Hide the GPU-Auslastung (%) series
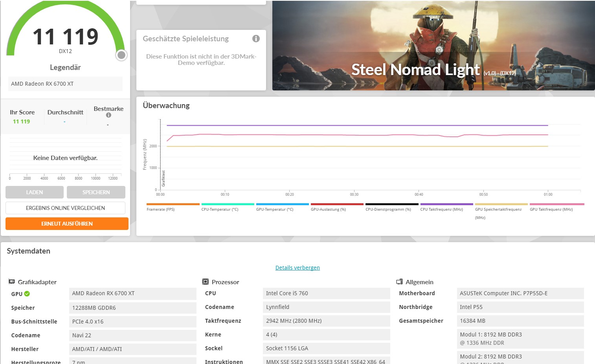Viewport: 595px width, 364px height. 337,207
